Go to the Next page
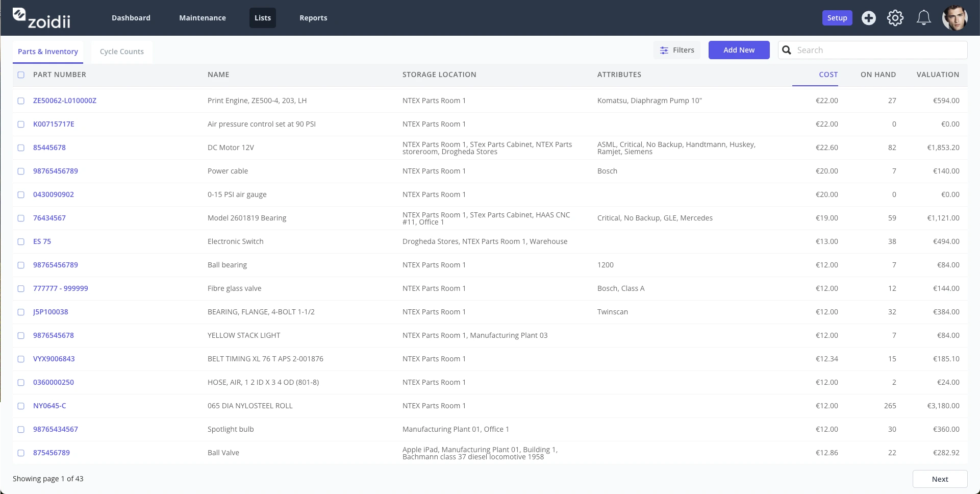 [940, 479]
